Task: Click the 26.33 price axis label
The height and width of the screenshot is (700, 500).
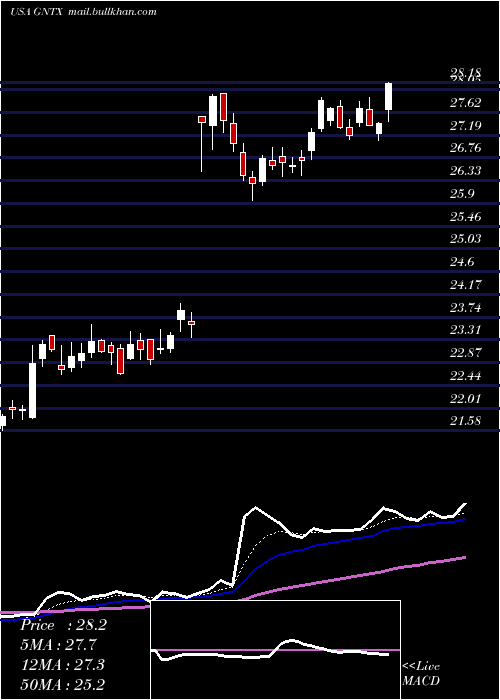Action: [x=466, y=171]
